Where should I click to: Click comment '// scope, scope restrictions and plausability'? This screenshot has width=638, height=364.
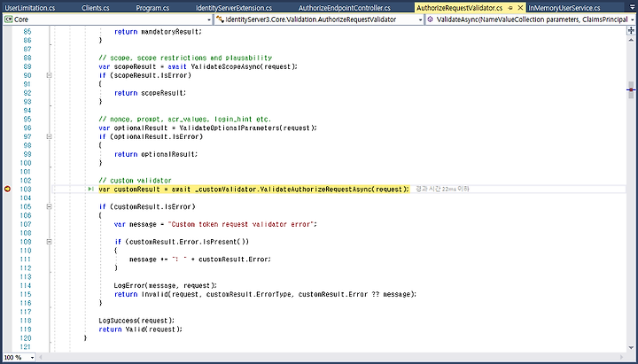(x=185, y=58)
